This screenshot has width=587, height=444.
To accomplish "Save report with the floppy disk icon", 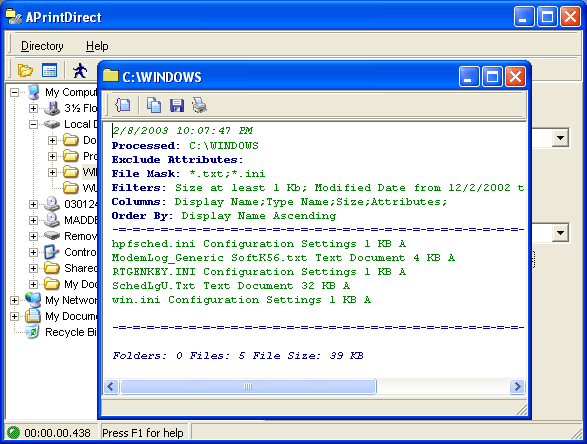I will click(177, 105).
